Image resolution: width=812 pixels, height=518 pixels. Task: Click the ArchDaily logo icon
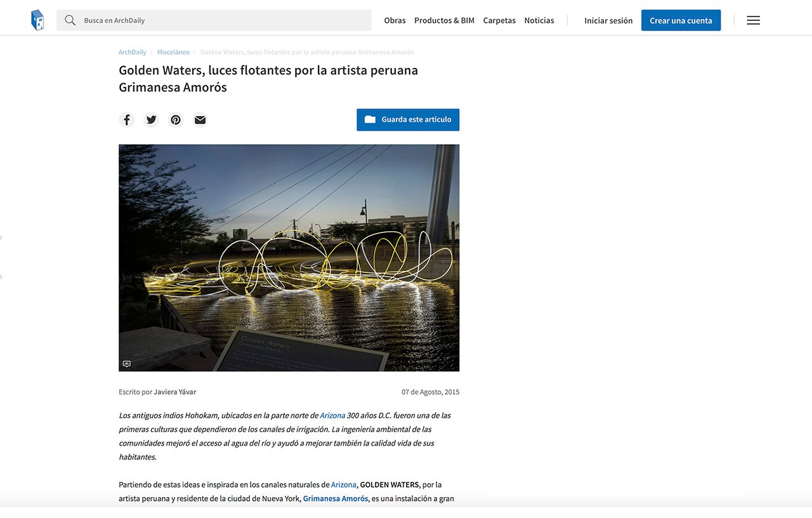37,20
